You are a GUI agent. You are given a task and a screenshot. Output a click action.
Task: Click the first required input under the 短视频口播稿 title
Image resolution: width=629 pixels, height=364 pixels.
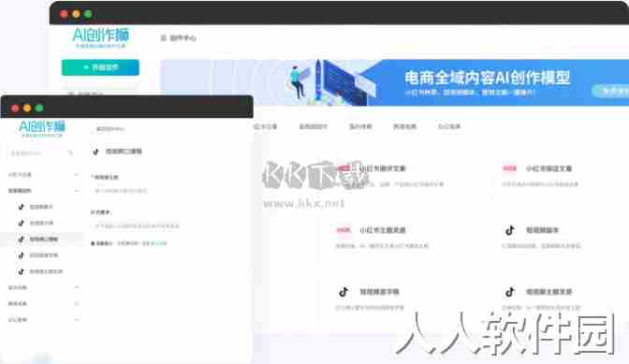tap(121, 191)
